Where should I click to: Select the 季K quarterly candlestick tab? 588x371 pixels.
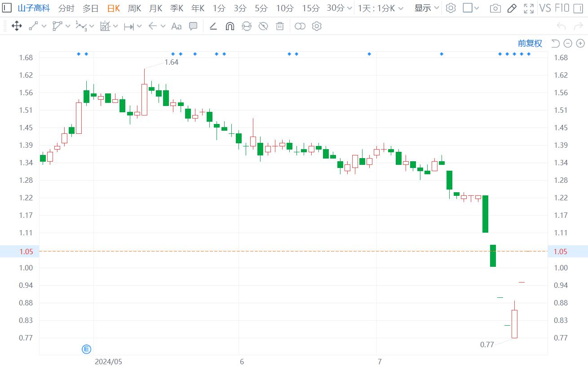[177, 8]
